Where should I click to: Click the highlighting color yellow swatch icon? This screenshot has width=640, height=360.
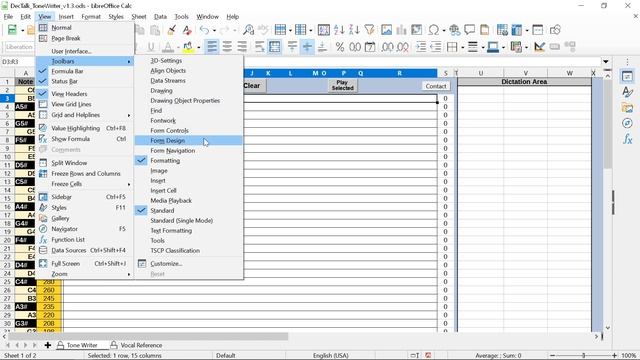click(x=188, y=47)
